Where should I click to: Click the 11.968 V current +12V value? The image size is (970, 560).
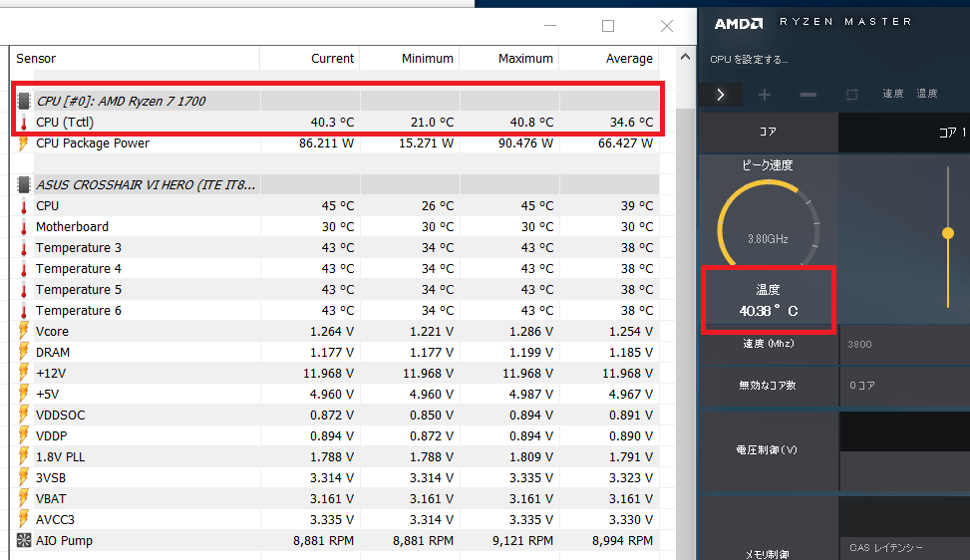point(329,374)
